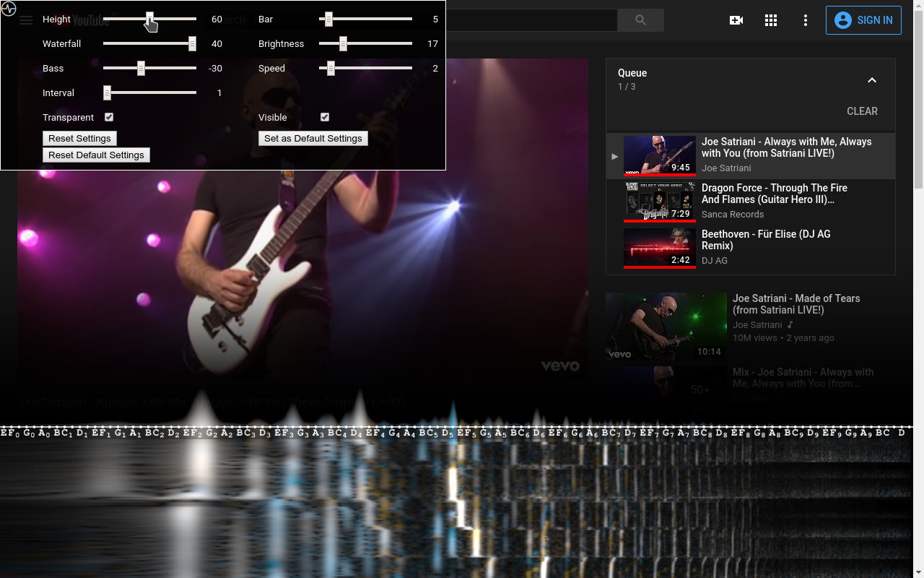Screen dimensions: 924x578
Task: Open the YouTube apps grid icon
Action: [771, 20]
